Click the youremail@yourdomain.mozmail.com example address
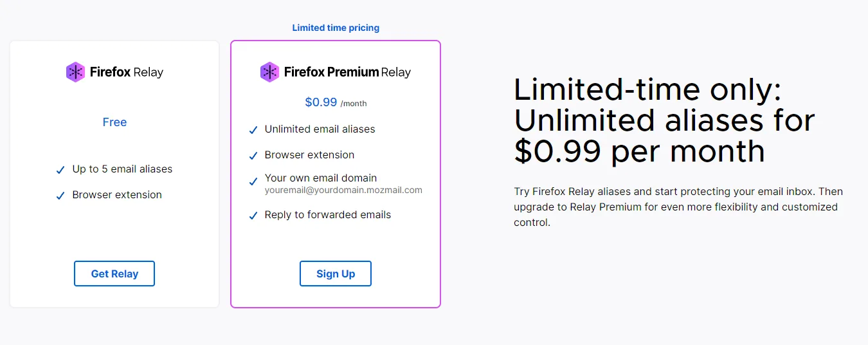 coord(343,190)
